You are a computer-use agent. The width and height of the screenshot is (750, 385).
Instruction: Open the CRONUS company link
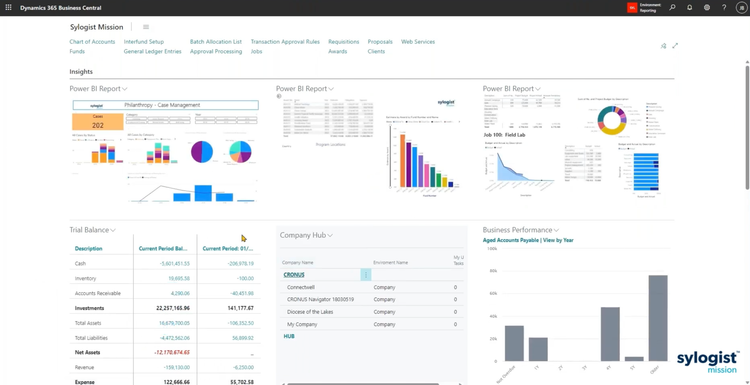294,275
